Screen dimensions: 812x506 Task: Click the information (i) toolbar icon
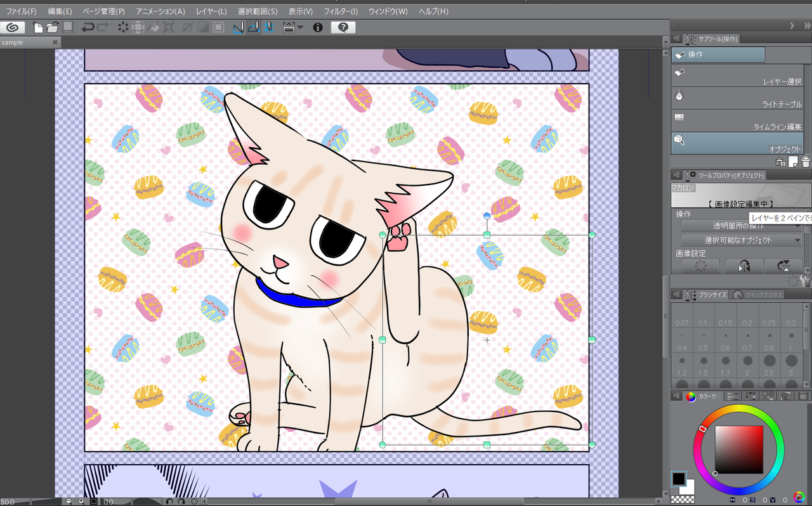tap(318, 27)
